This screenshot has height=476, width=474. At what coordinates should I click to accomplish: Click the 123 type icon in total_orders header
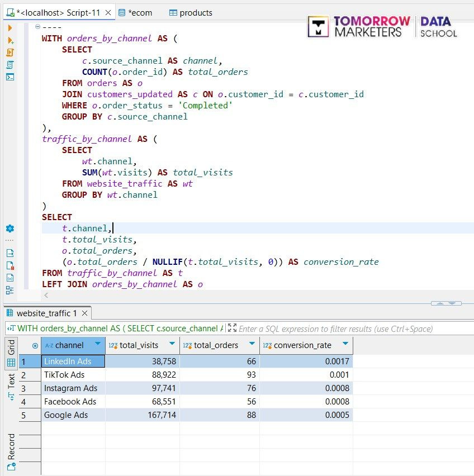187,345
